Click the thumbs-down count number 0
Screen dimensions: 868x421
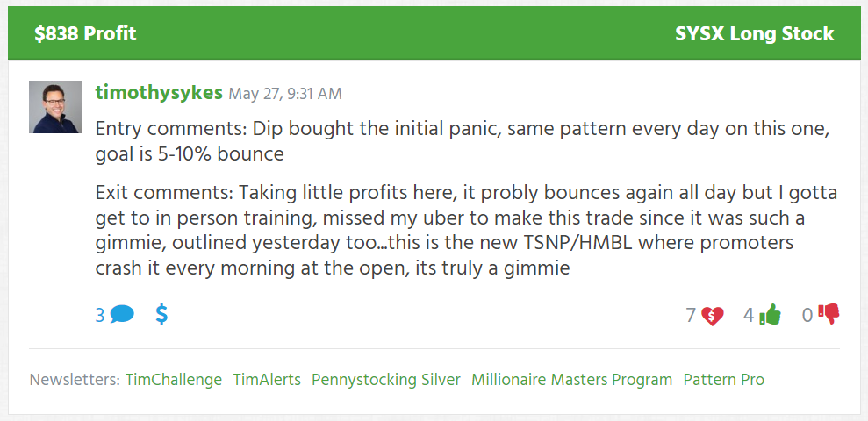coord(807,316)
